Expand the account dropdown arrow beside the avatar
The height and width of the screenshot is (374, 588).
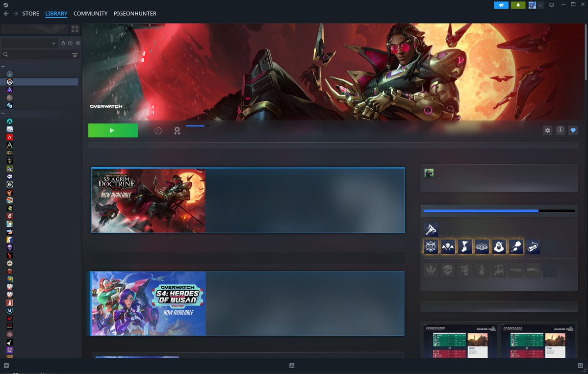click(540, 5)
